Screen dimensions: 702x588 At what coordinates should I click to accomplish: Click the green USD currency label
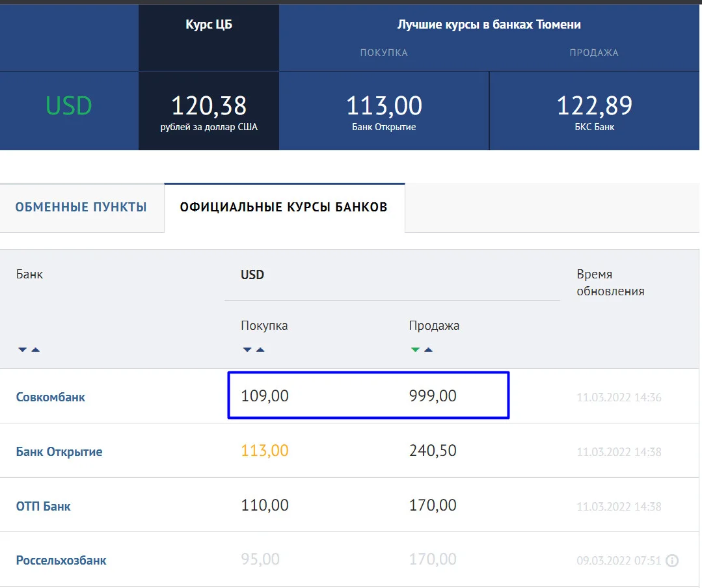[69, 106]
